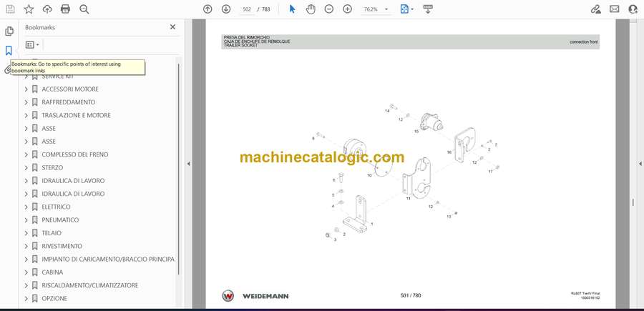This screenshot has width=644, height=311.
Task: Click the Save file icon
Action: (10, 9)
